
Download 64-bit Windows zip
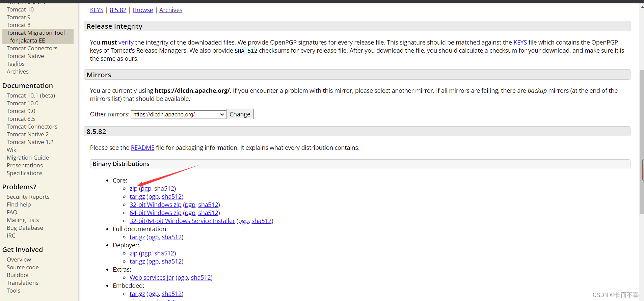156,213
